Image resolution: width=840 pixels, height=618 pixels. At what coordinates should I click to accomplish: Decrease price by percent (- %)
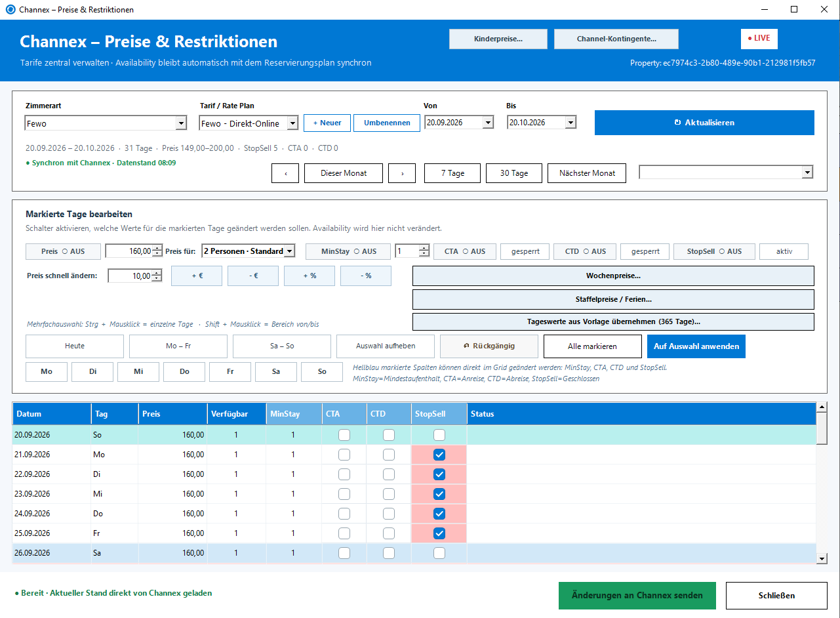coord(366,276)
